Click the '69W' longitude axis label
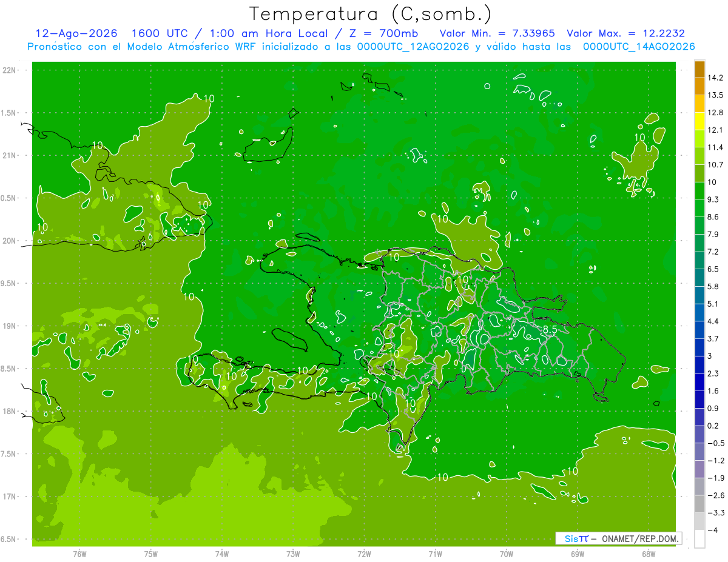This screenshot has height=562, width=728. [x=578, y=554]
